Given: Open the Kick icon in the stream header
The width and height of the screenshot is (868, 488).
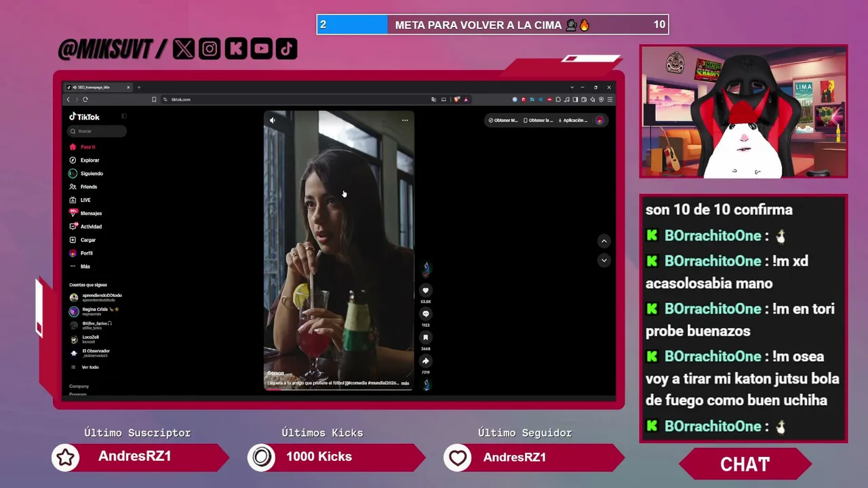Looking at the screenshot, I should tap(235, 48).
